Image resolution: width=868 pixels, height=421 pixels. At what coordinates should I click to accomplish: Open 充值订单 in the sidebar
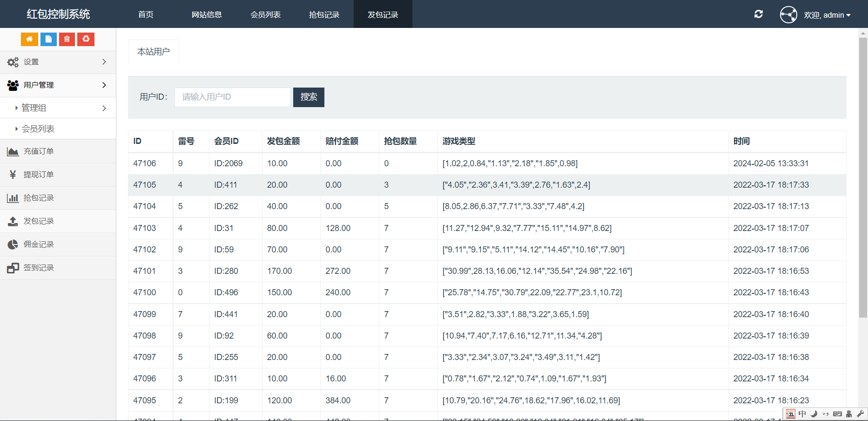(x=39, y=151)
